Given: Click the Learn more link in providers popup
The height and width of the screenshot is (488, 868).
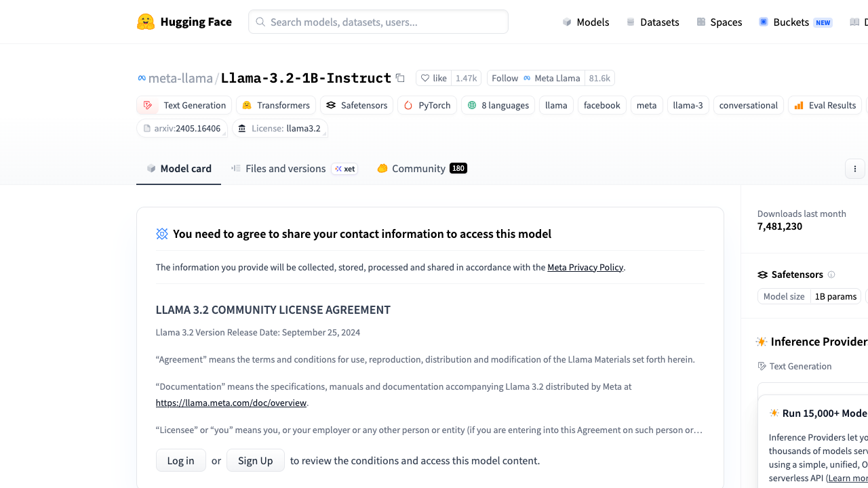Looking at the screenshot, I should point(848,478).
